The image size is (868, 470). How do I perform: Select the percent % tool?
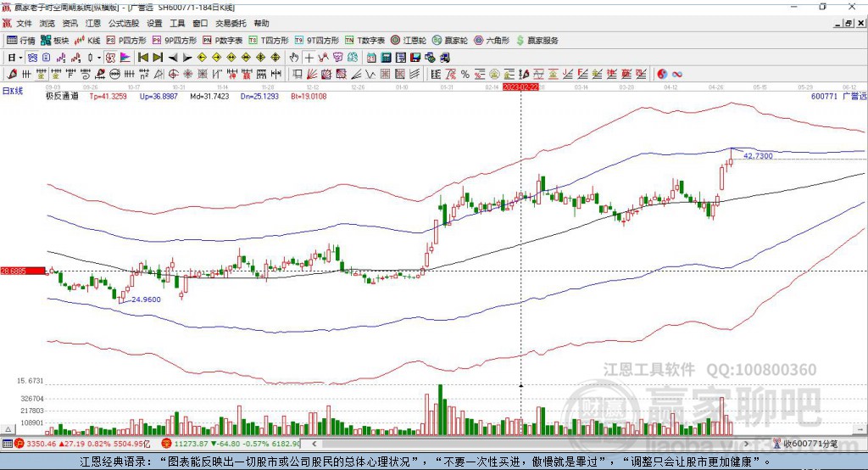[465, 75]
